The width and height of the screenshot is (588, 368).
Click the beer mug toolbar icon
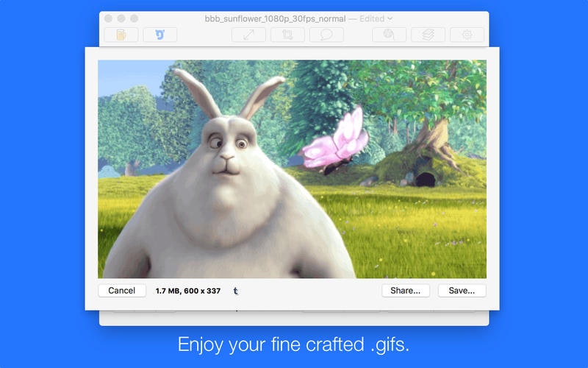pyautogui.click(x=121, y=35)
